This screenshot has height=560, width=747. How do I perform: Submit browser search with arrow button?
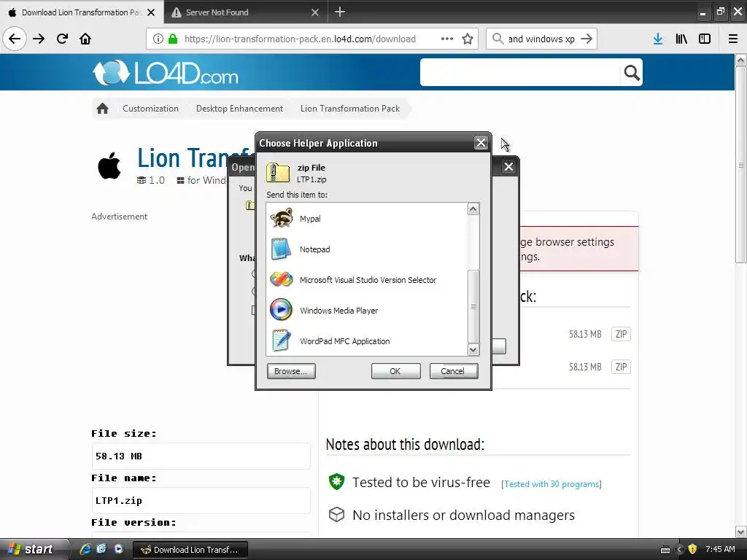(x=587, y=39)
